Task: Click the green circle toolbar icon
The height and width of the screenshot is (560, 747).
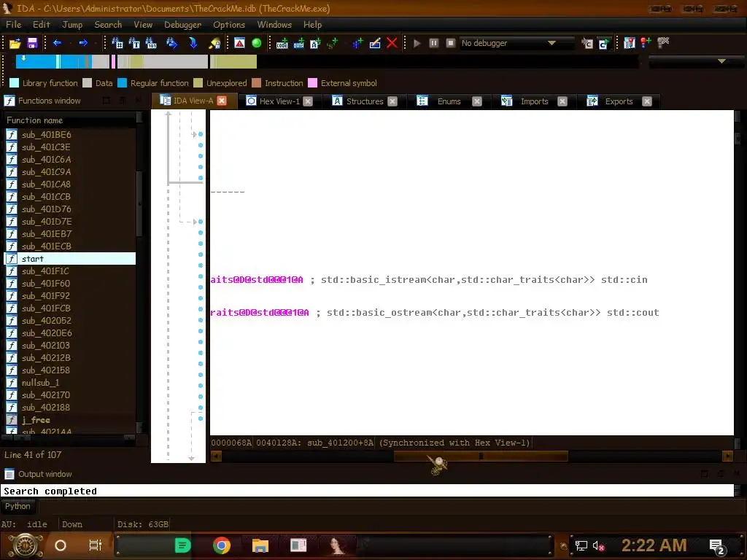Action: point(256,43)
